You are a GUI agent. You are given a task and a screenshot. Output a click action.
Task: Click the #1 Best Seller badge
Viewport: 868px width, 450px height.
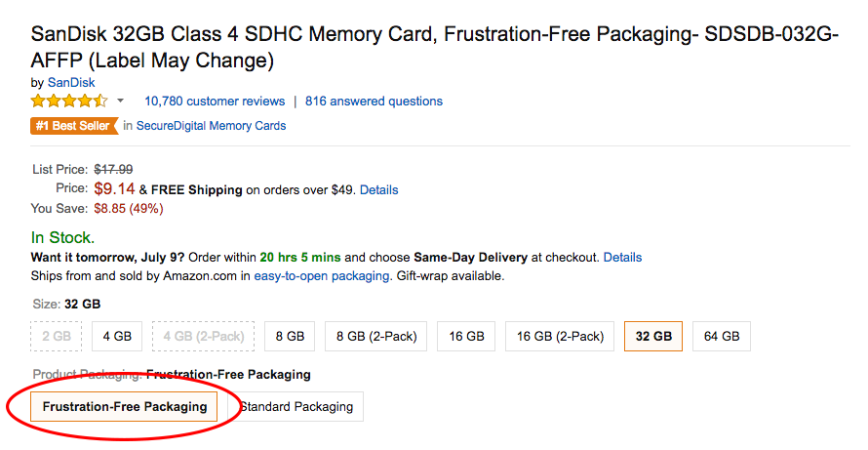point(73,125)
